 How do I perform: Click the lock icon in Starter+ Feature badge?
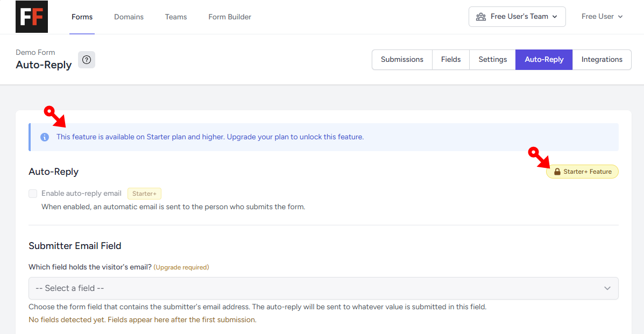[557, 172]
